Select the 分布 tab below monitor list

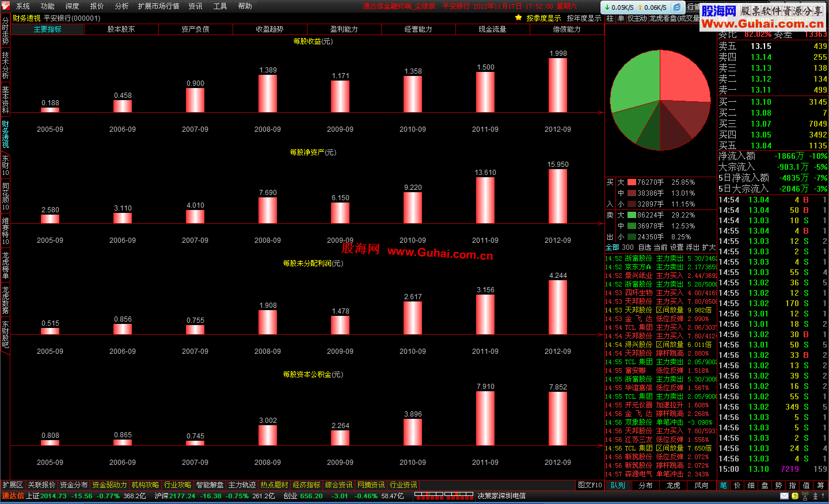pos(646,486)
